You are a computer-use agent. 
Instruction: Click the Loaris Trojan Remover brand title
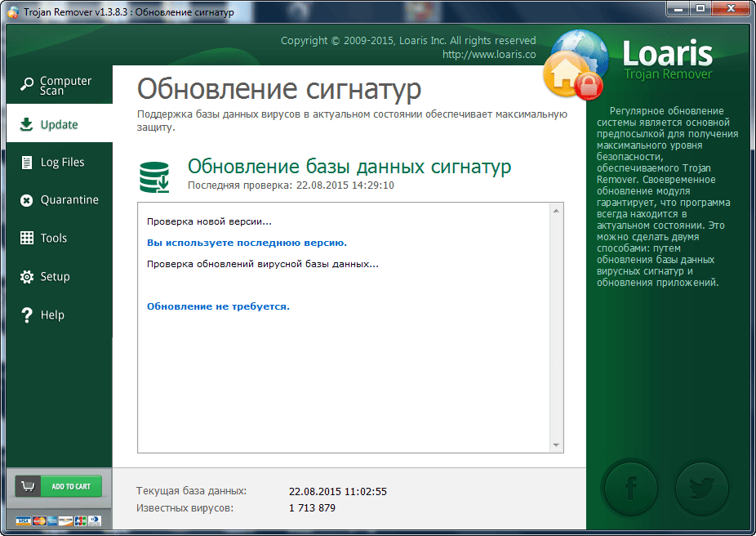click(668, 60)
